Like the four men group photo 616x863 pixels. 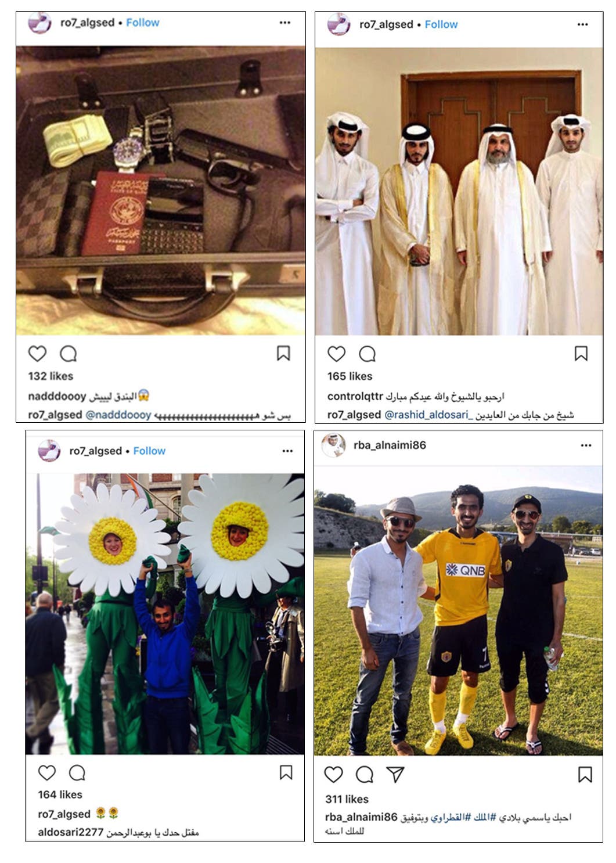pos(336,354)
